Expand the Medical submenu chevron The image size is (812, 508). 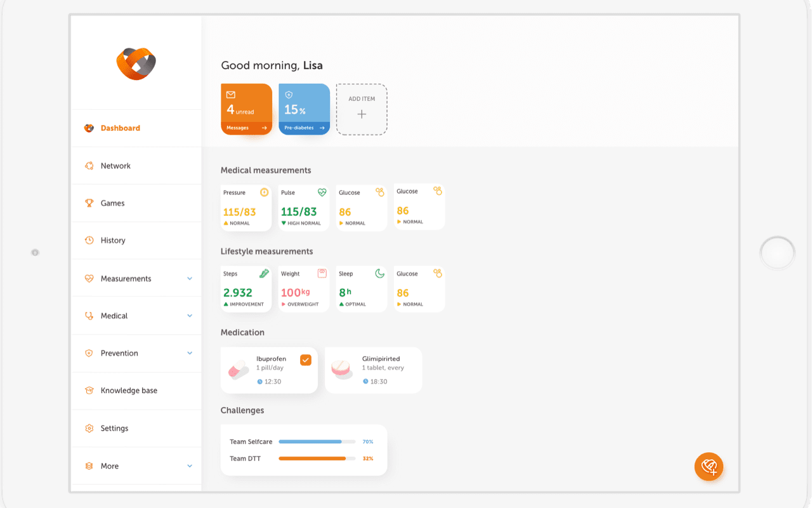pos(190,316)
